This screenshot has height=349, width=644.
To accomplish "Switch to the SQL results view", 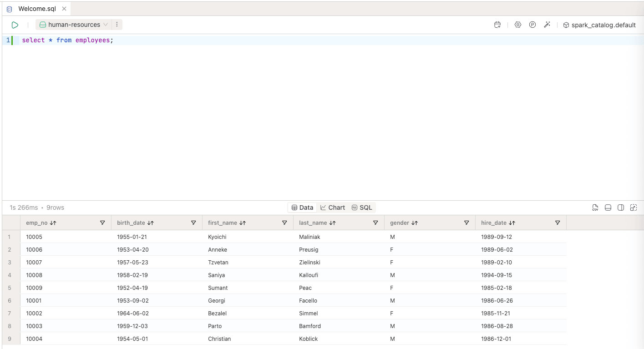I will click(x=362, y=207).
